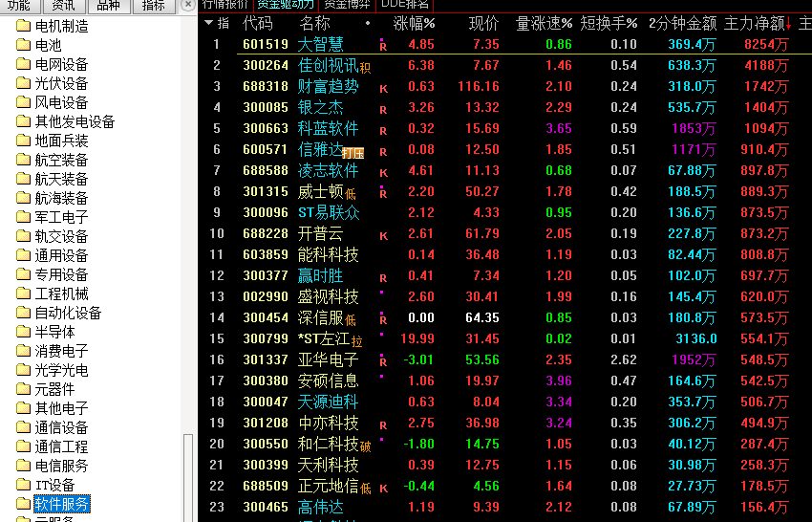Click the folder icon beside 电机制造
This screenshot has height=522, width=812.
23,26
